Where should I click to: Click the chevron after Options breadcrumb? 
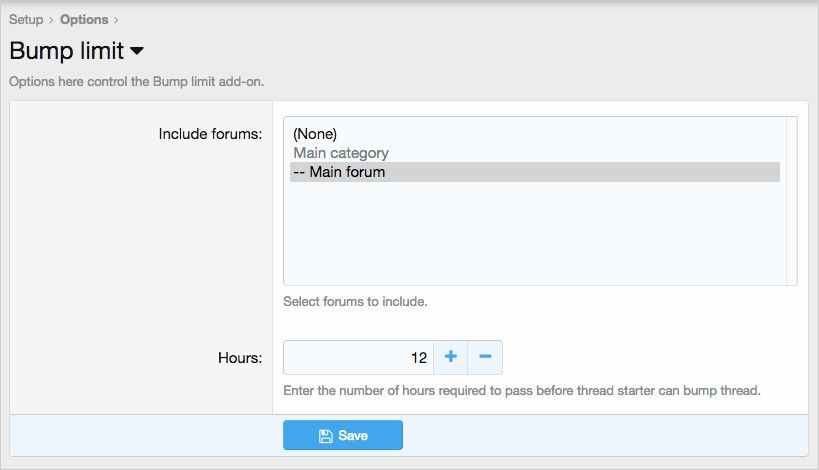[x=116, y=19]
